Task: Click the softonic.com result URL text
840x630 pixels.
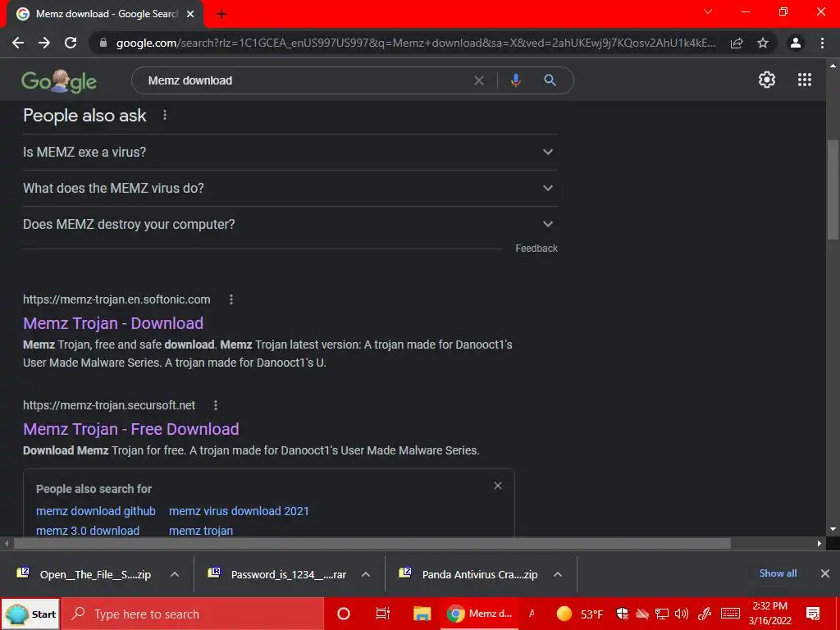Action: pyautogui.click(x=116, y=299)
